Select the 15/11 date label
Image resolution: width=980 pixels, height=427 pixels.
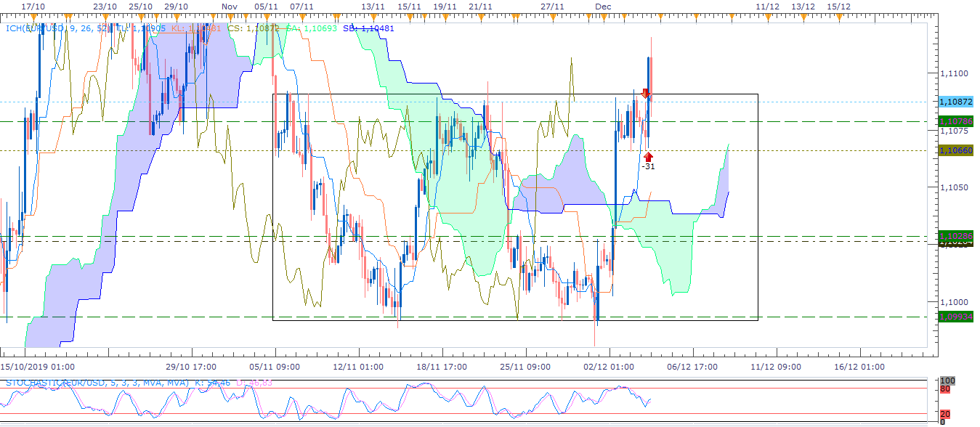point(409,7)
